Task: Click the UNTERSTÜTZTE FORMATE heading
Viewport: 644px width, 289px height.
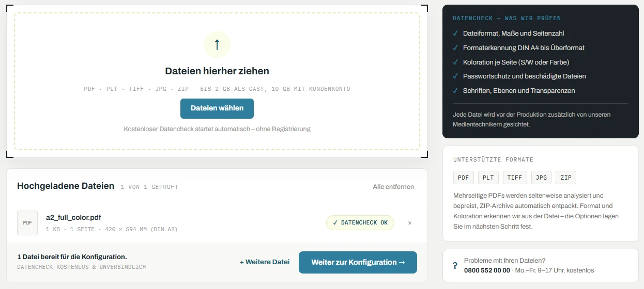Action: [x=494, y=159]
